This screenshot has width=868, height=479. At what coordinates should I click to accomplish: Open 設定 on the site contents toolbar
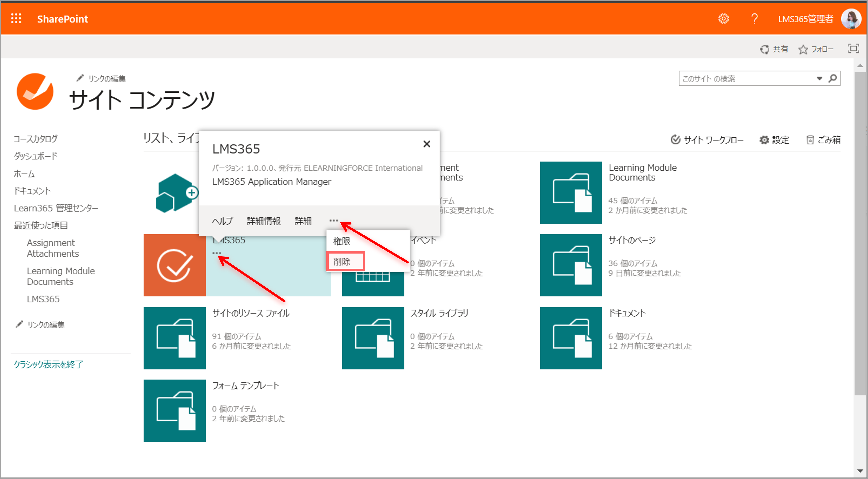774,140
